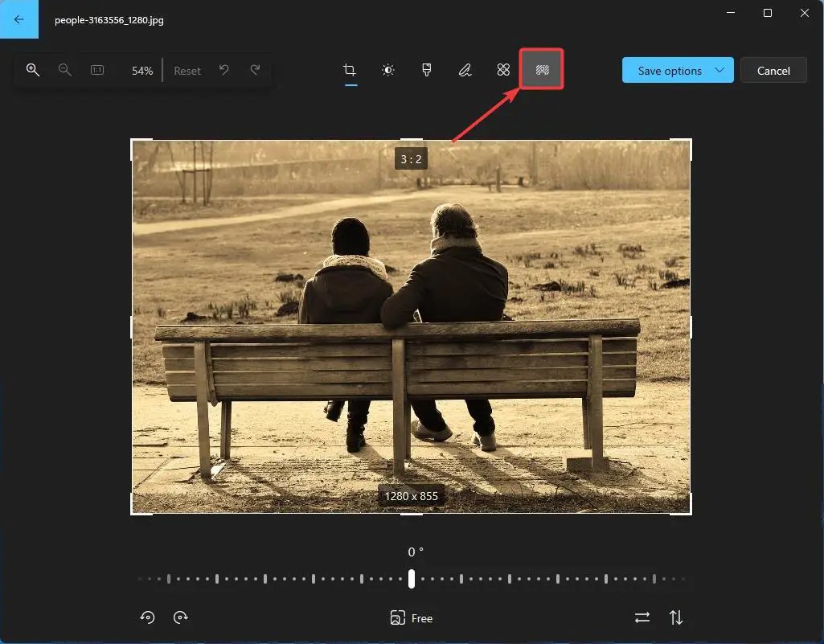Click the file name people-3163556_1280.jpg
Image resolution: width=824 pixels, height=644 pixels.
click(x=109, y=20)
